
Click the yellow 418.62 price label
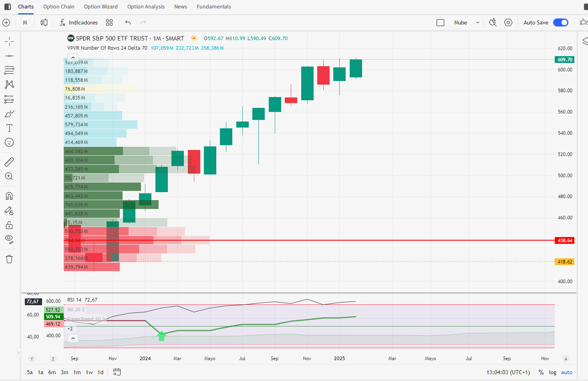tap(565, 261)
